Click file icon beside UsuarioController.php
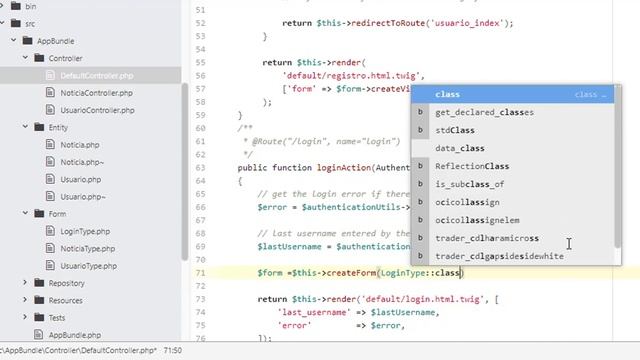 click(50, 110)
